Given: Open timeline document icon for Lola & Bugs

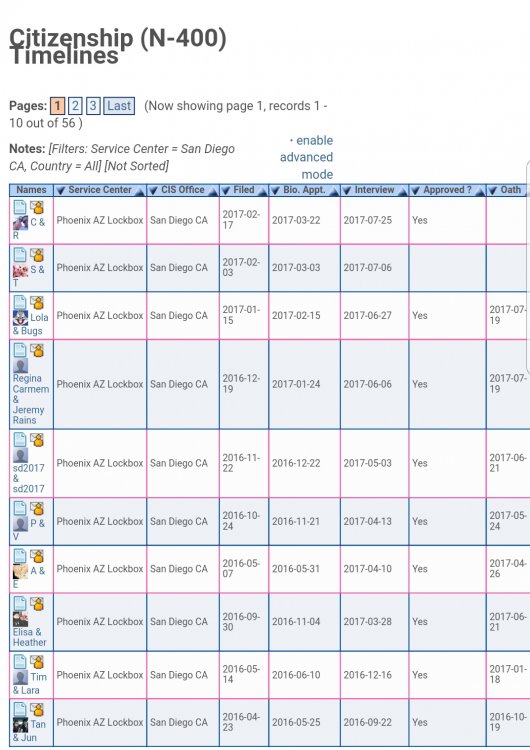Looking at the screenshot, I should click(20, 302).
